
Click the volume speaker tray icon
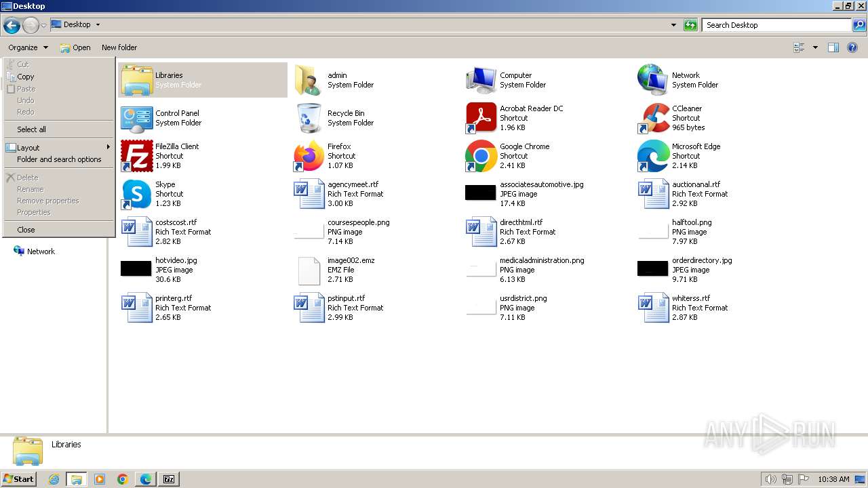(770, 479)
